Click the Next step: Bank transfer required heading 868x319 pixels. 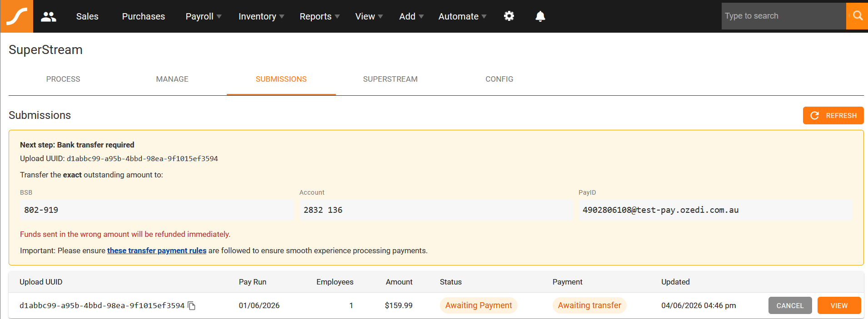tap(77, 145)
